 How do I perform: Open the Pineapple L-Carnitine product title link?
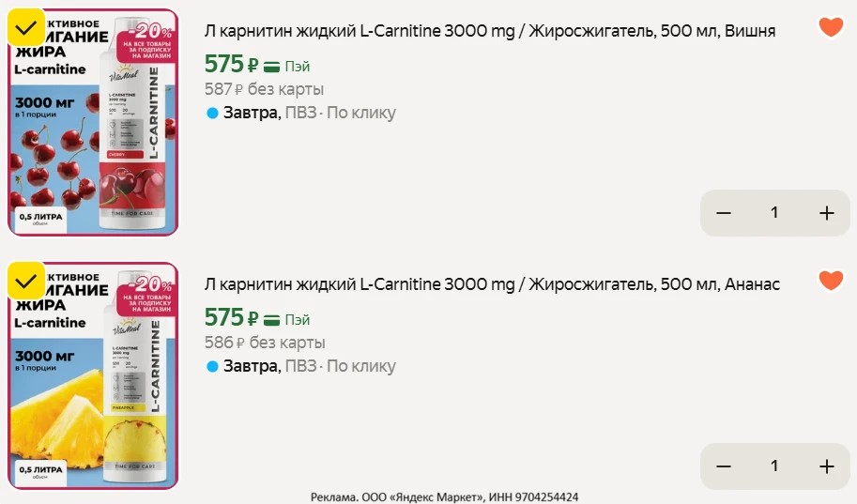[492, 284]
